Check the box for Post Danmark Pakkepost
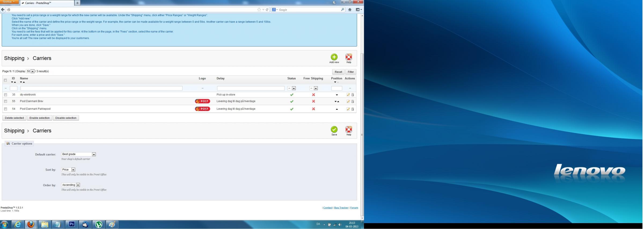The width and height of the screenshot is (644, 229). (x=5, y=109)
